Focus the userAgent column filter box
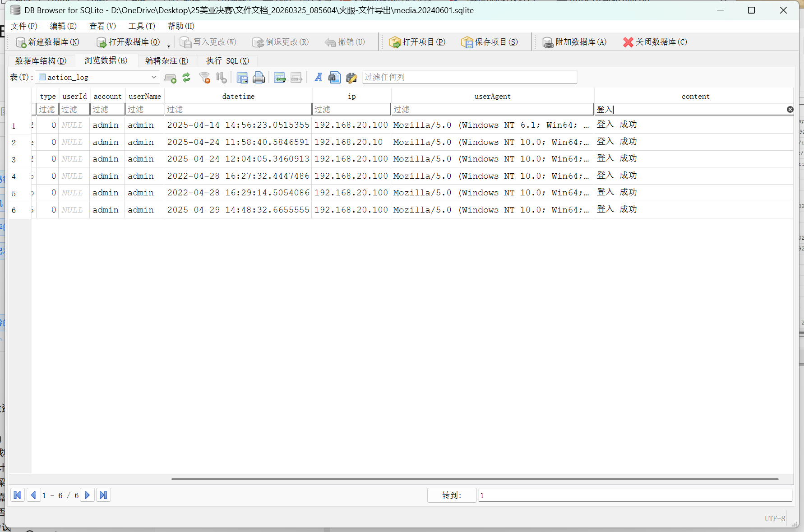Image resolution: width=804 pixels, height=532 pixels. [x=493, y=109]
